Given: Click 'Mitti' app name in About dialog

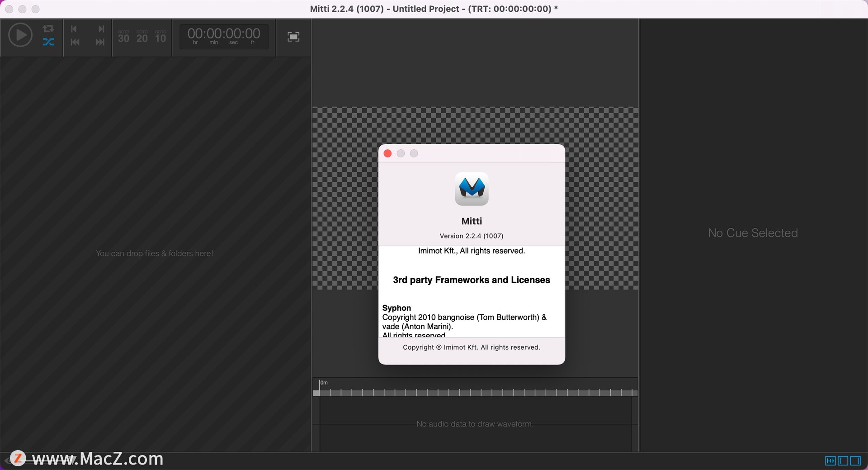Looking at the screenshot, I should click(472, 221).
